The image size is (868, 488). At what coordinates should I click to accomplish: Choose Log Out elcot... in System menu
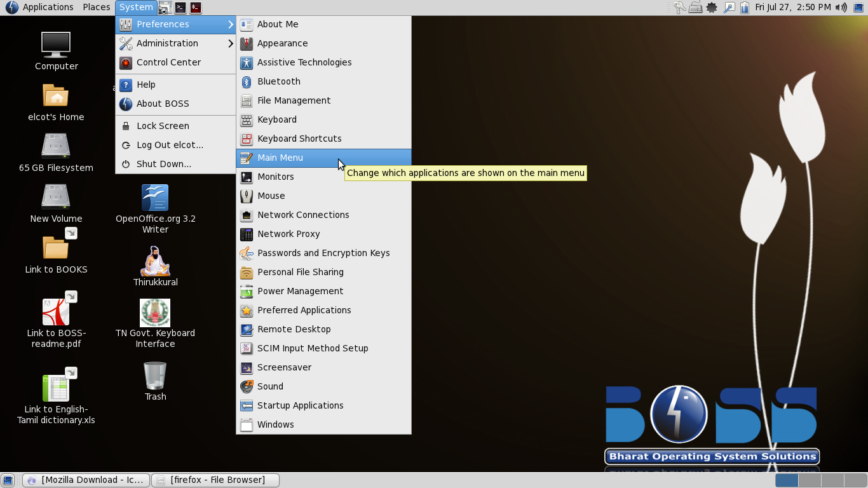176,145
